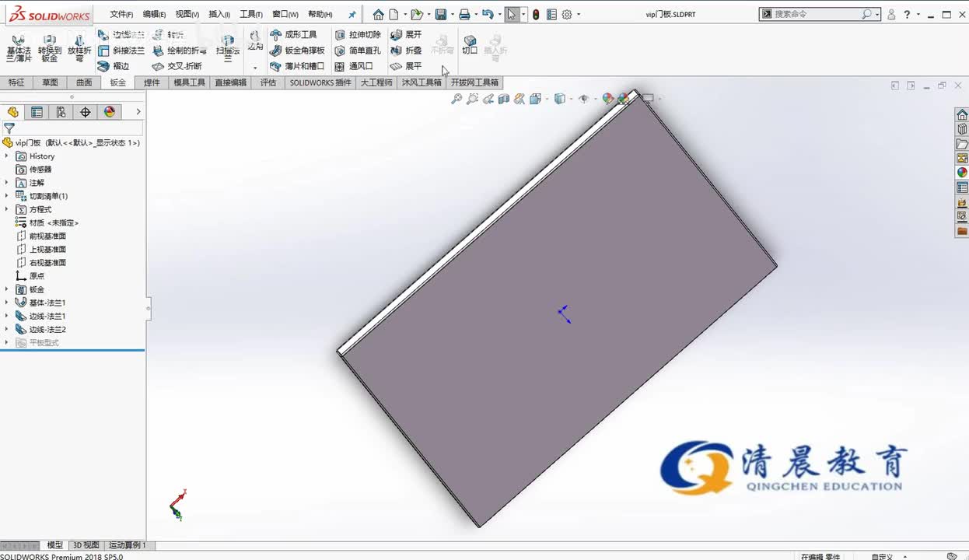Toggle the hide/show items eye icon
This screenshot has width=969, height=560.
click(x=583, y=99)
